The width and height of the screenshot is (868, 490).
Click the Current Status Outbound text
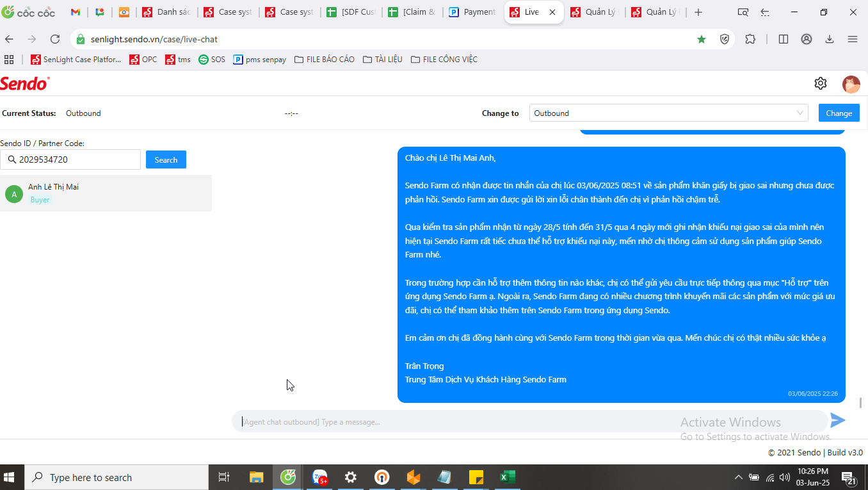click(x=83, y=113)
